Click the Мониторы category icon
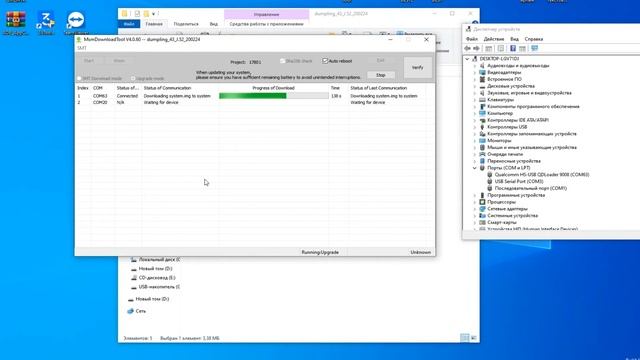Screen dimensions: 640x360 tap(482, 140)
